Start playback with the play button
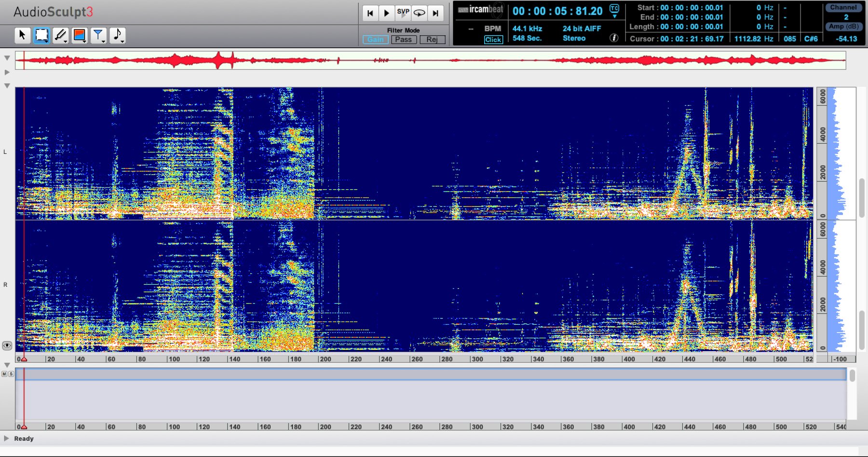The height and width of the screenshot is (457, 868). [x=386, y=14]
